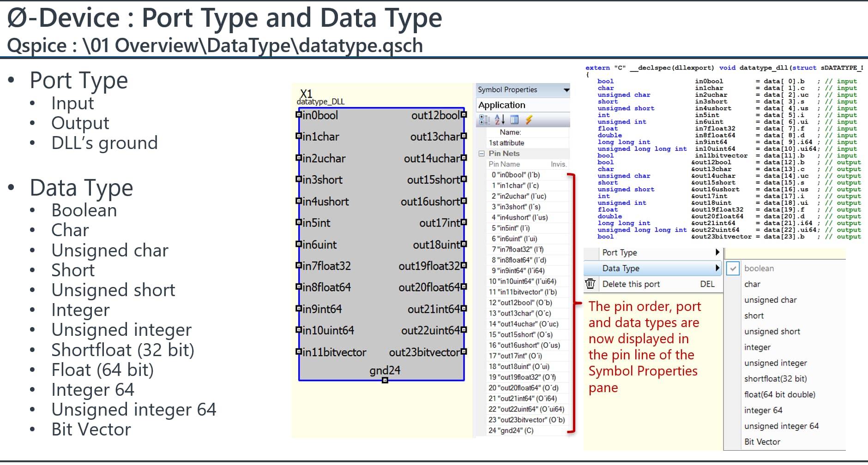Viewport: 868px width, 465px height.
Task: Expand the Port Type submenu arrow
Action: click(717, 252)
